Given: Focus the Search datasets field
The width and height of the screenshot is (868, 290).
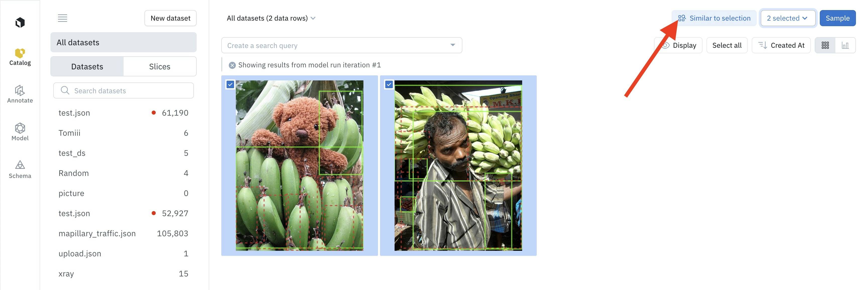Looking at the screenshot, I should tap(123, 91).
